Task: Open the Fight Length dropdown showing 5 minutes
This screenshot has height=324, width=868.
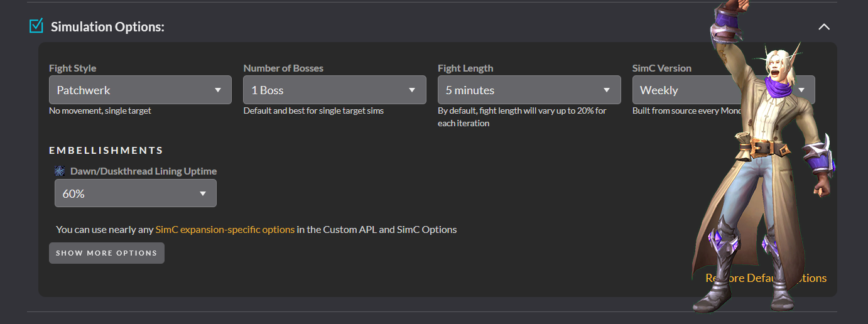Action: [x=528, y=90]
